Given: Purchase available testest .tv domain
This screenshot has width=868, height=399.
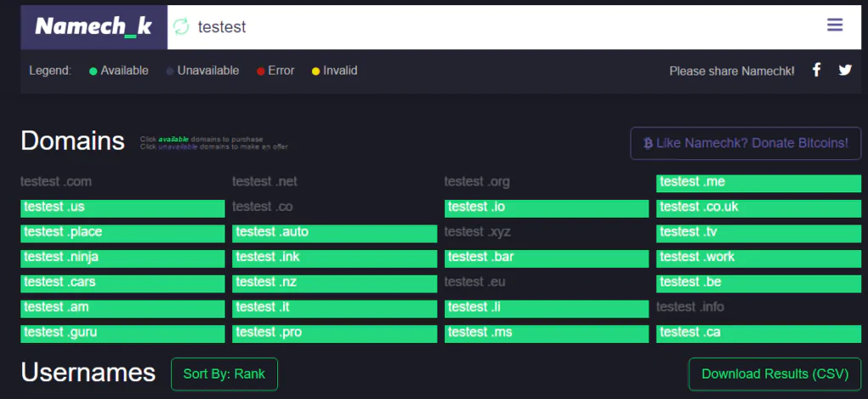Looking at the screenshot, I should (x=759, y=234).
